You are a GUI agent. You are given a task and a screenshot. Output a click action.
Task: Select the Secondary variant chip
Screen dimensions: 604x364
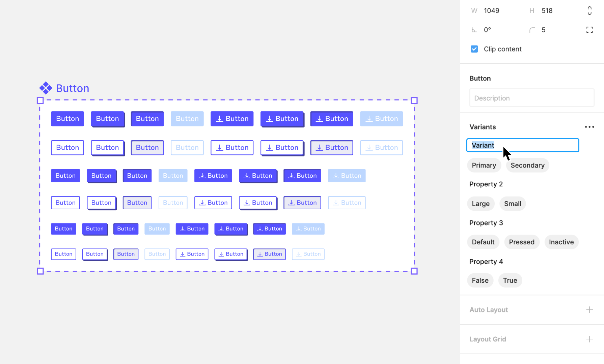point(527,165)
